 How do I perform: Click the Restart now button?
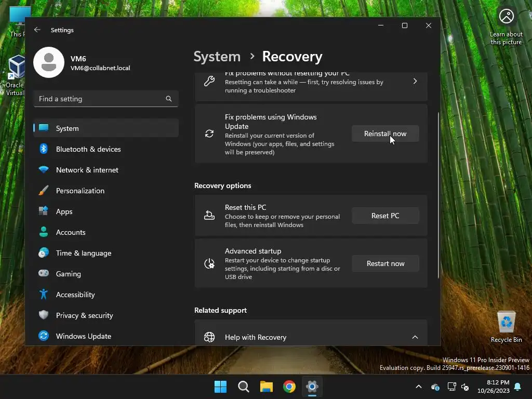(x=385, y=263)
